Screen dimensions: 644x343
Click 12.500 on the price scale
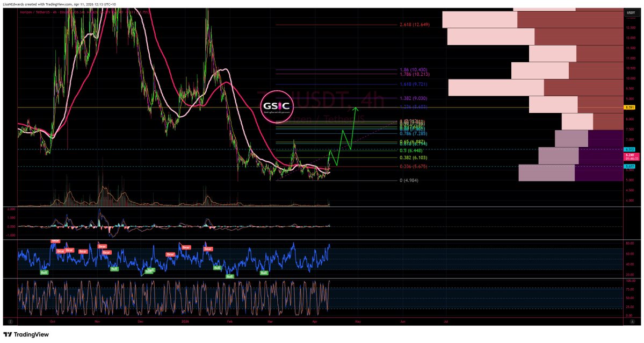pyautogui.click(x=631, y=27)
